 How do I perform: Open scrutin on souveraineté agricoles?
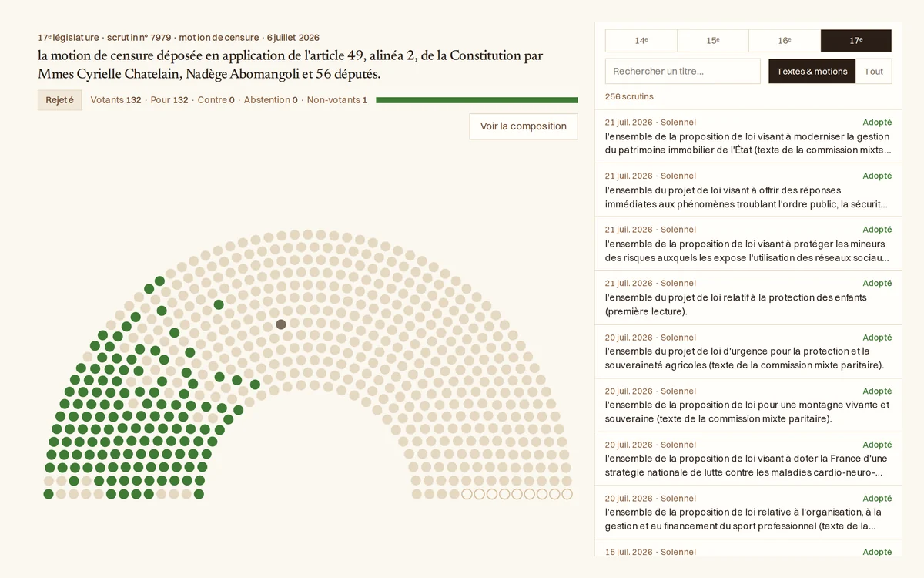click(748, 351)
